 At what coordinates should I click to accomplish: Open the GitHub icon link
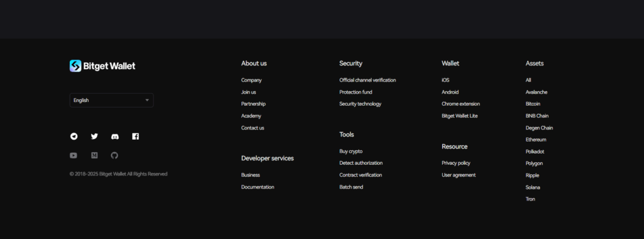[x=114, y=155]
